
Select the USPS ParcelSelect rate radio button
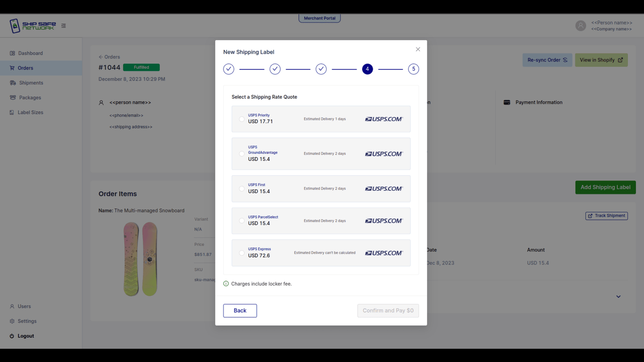pos(242,221)
